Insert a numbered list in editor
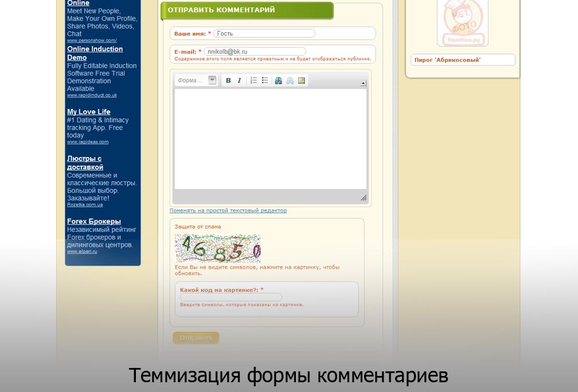The width and height of the screenshot is (578, 392). tap(253, 81)
